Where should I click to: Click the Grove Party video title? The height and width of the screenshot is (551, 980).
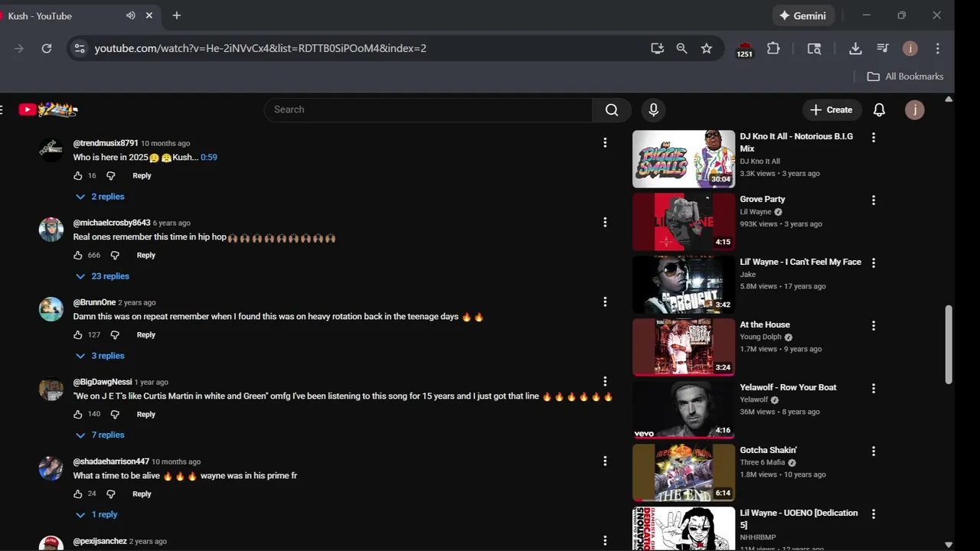[763, 199]
